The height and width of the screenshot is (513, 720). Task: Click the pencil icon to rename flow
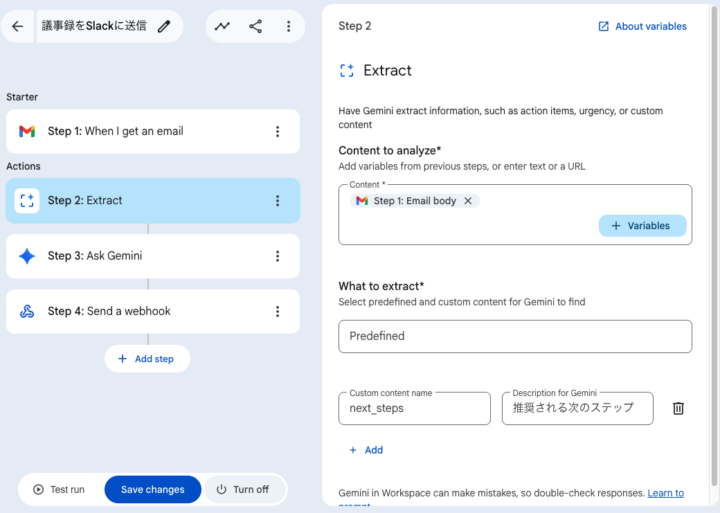point(164,26)
